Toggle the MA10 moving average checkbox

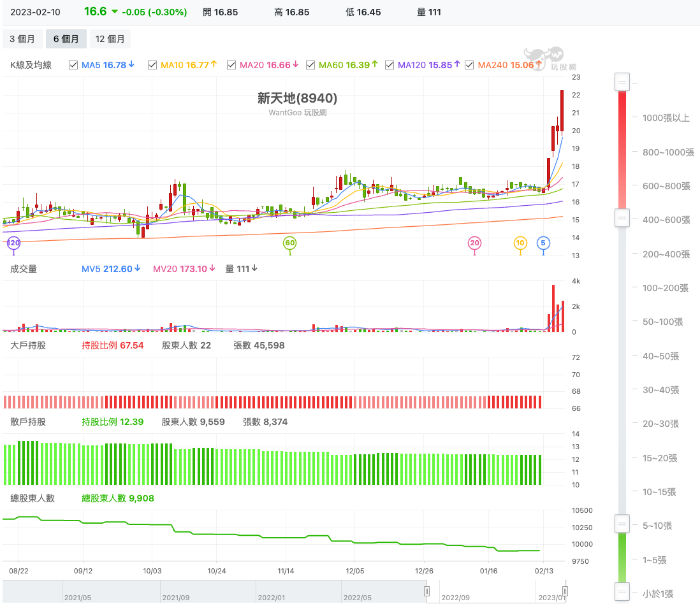tap(152, 65)
